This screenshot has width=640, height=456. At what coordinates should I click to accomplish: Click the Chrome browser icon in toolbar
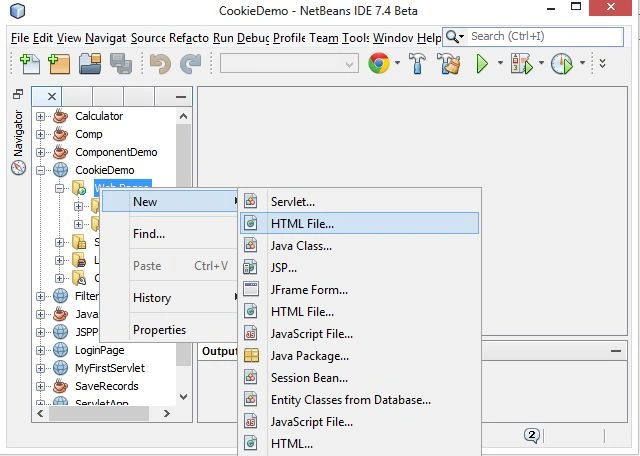pyautogui.click(x=379, y=63)
